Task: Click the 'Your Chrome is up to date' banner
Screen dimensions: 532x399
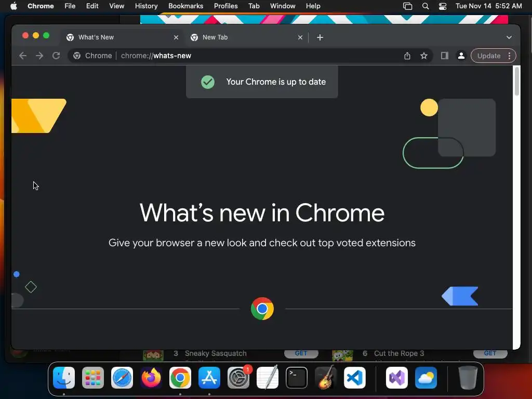Action: (x=262, y=82)
